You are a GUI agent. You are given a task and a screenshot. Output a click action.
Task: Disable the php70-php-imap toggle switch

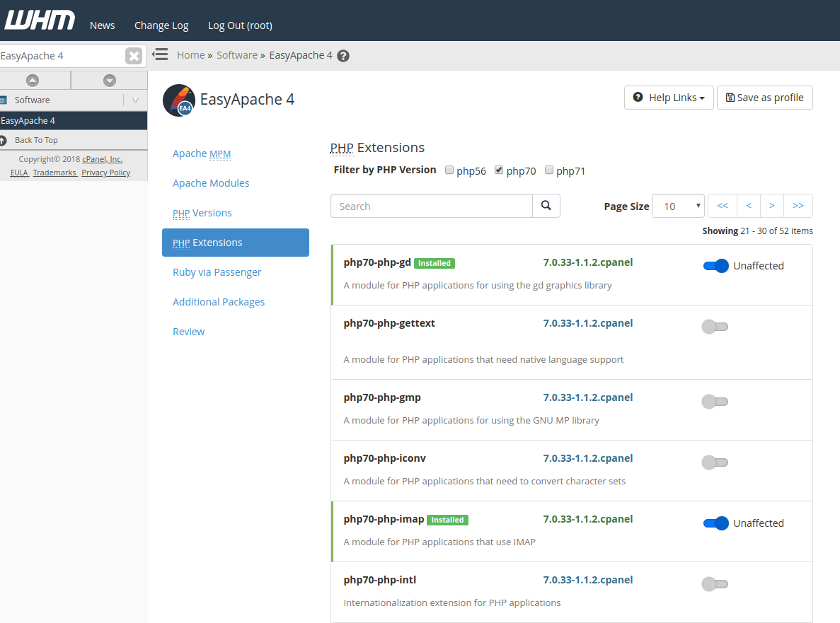715,523
